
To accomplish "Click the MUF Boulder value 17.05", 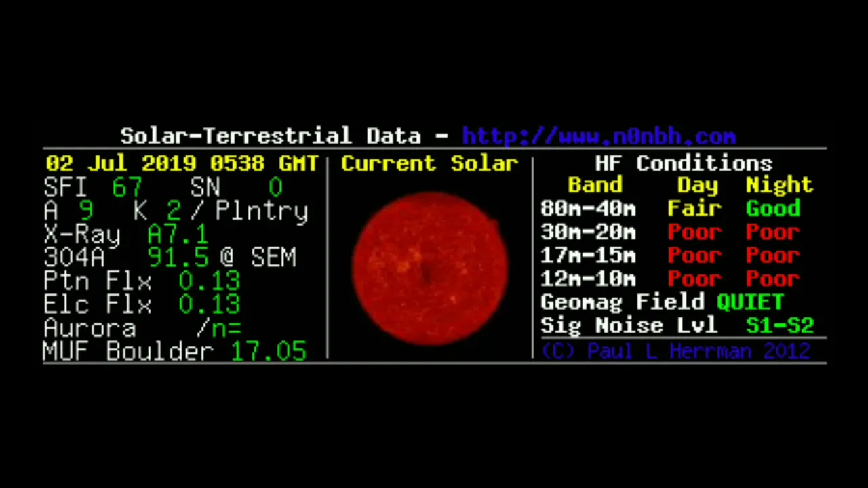I will tap(269, 351).
